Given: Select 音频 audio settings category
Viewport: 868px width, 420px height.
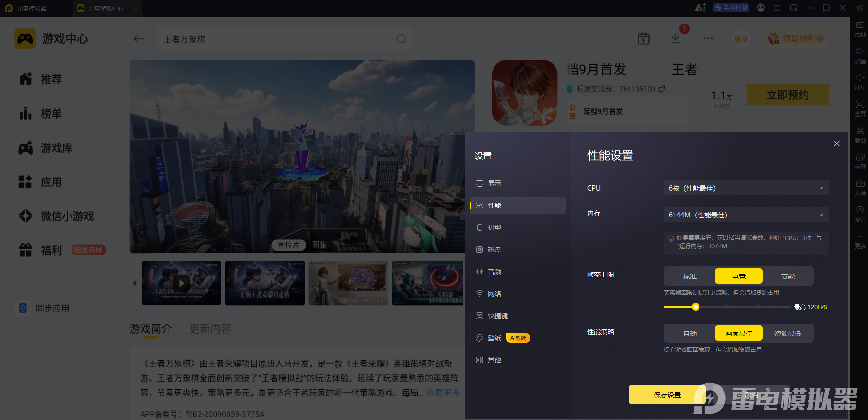Looking at the screenshot, I should point(518,272).
